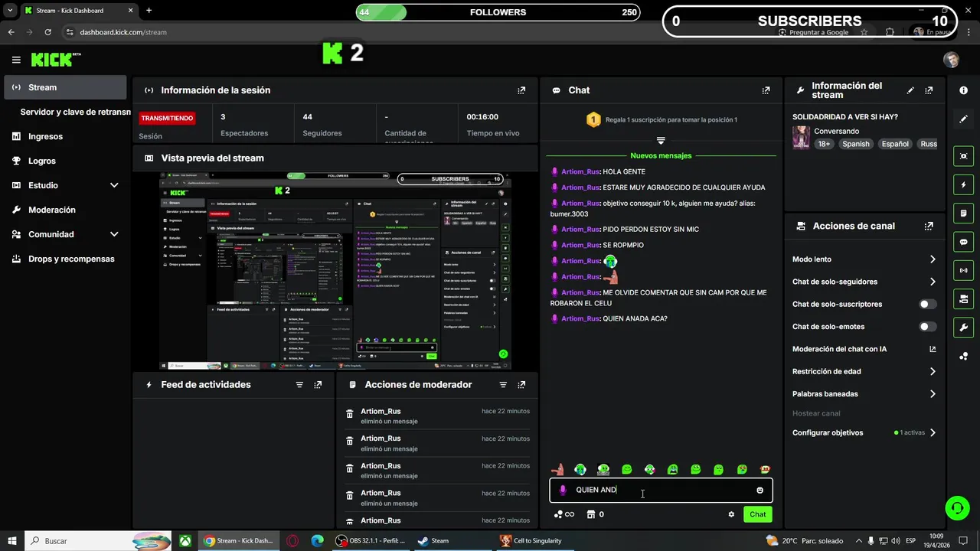This screenshot has height=551, width=980.
Task: Open the Chrome tab search dropdown
Action: click(10, 11)
